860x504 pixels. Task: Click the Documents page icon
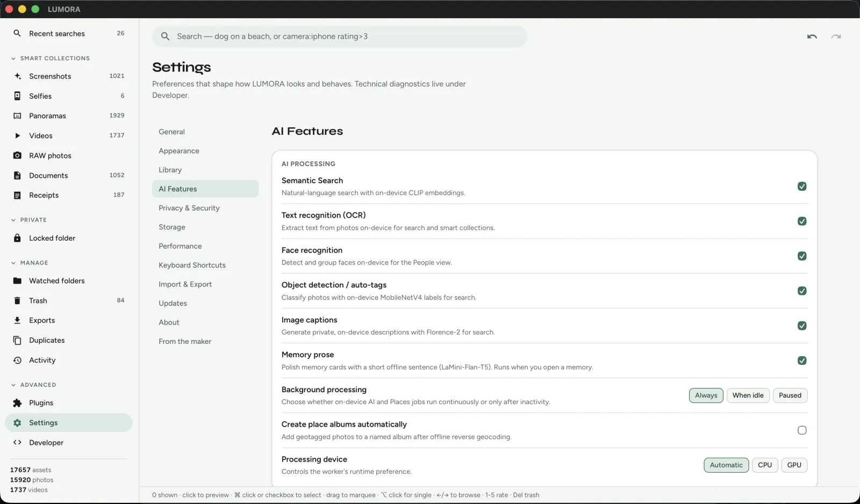[x=17, y=176]
